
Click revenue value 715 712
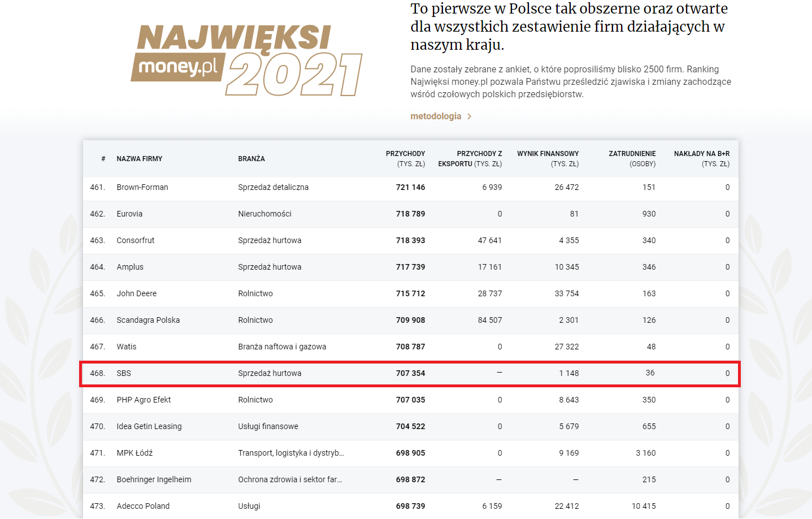pos(410,293)
